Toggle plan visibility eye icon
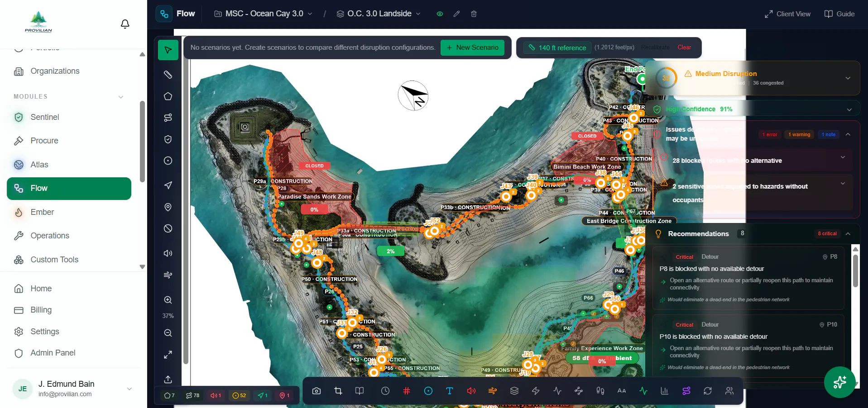 coord(440,14)
